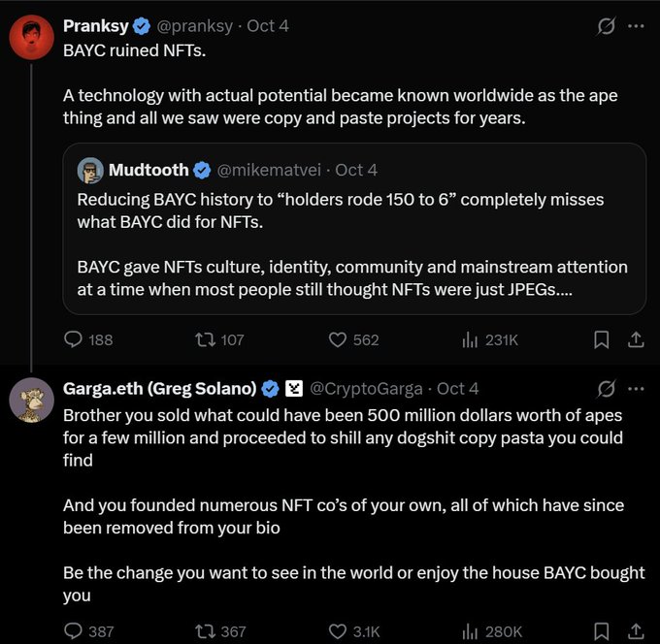This screenshot has height=644, width=660.
Task: Open Grok icon on Pranksy's tweet
Action: click(607, 26)
